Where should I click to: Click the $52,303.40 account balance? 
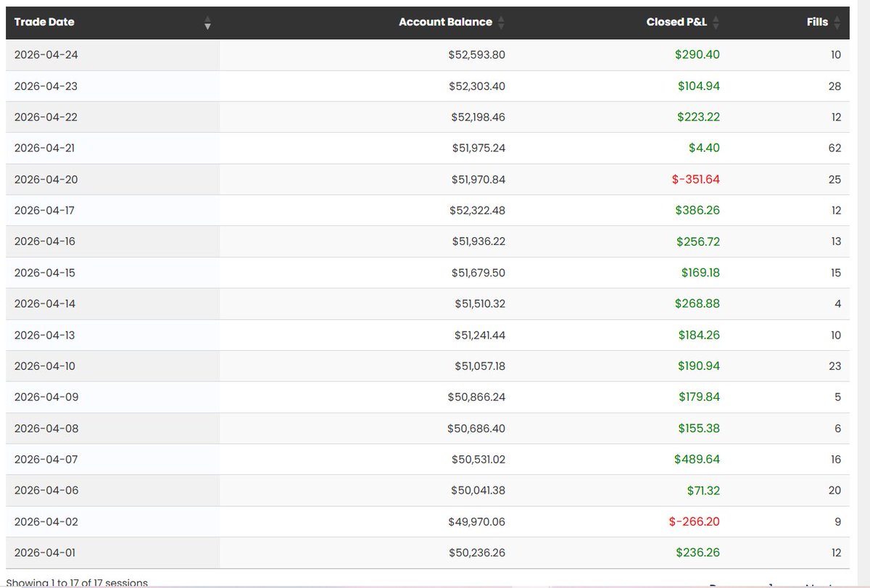(477, 86)
